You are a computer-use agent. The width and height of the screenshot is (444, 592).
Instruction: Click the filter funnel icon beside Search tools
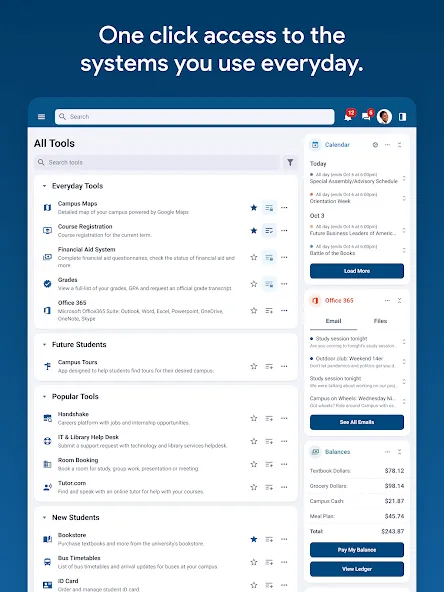(290, 162)
